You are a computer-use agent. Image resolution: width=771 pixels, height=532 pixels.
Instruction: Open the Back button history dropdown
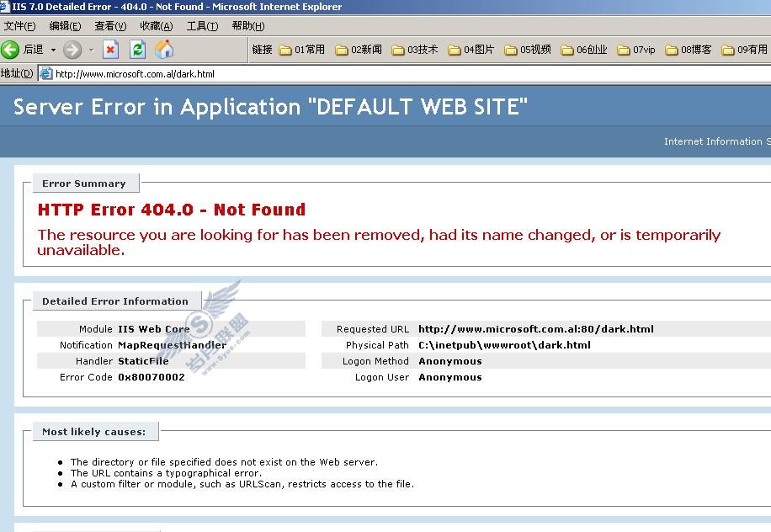[x=53, y=50]
